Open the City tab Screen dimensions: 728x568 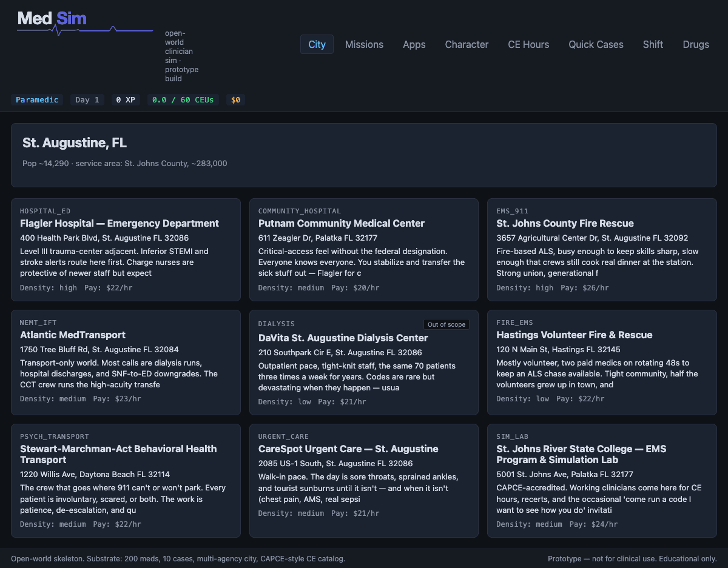coord(317,44)
